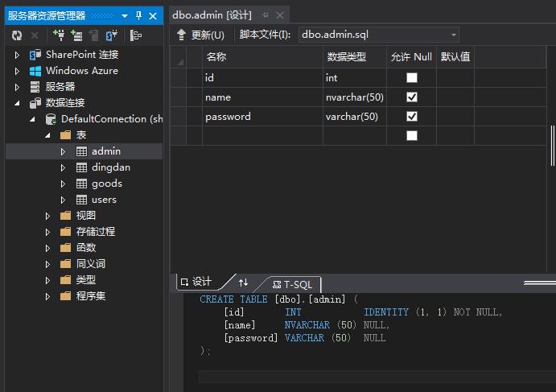556x392 pixels.
Task: Collapse the 数据连接 node
Action: [x=17, y=103]
